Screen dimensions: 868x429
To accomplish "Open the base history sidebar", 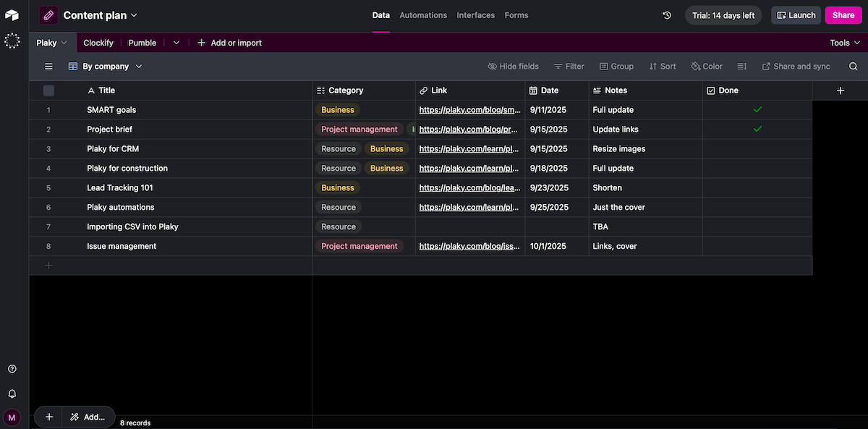I will 666,14.
